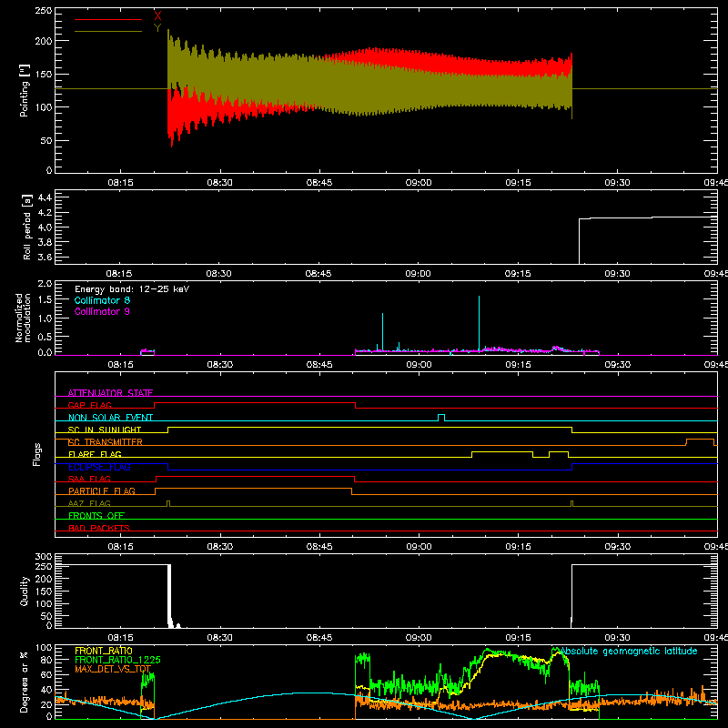This screenshot has height=728, width=728.
Task: Click the 'Degrees or %' axis title
Action: (25, 682)
